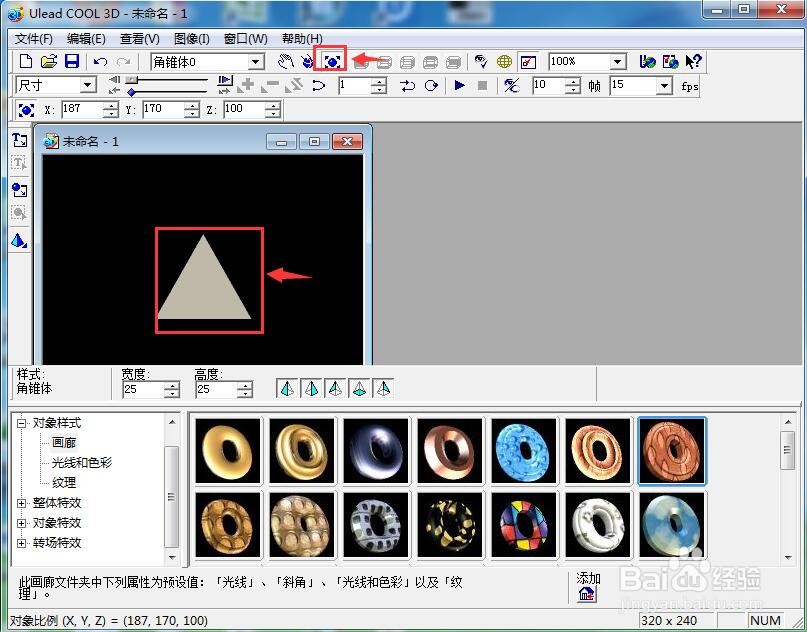Click the 宽度 width field
The width and height of the screenshot is (807, 632).
[x=143, y=390]
